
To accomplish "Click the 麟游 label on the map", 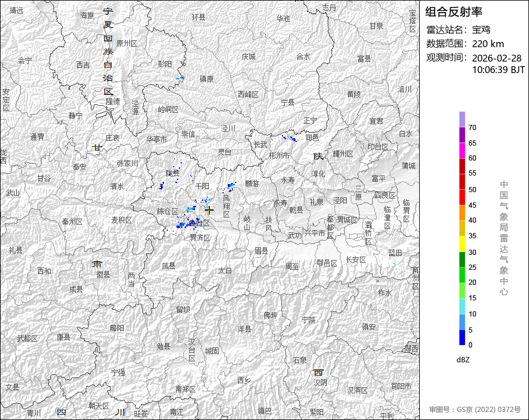I will [x=252, y=184].
